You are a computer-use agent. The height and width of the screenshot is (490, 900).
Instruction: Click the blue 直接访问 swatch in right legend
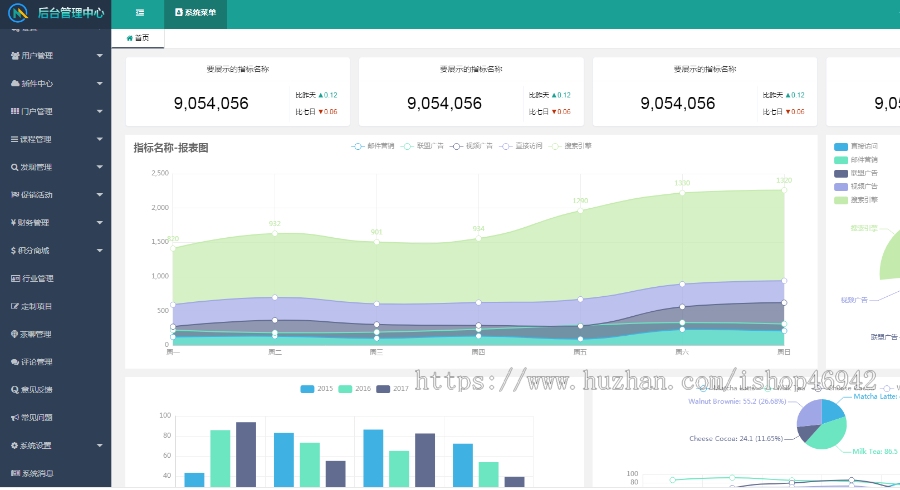pyautogui.click(x=841, y=147)
